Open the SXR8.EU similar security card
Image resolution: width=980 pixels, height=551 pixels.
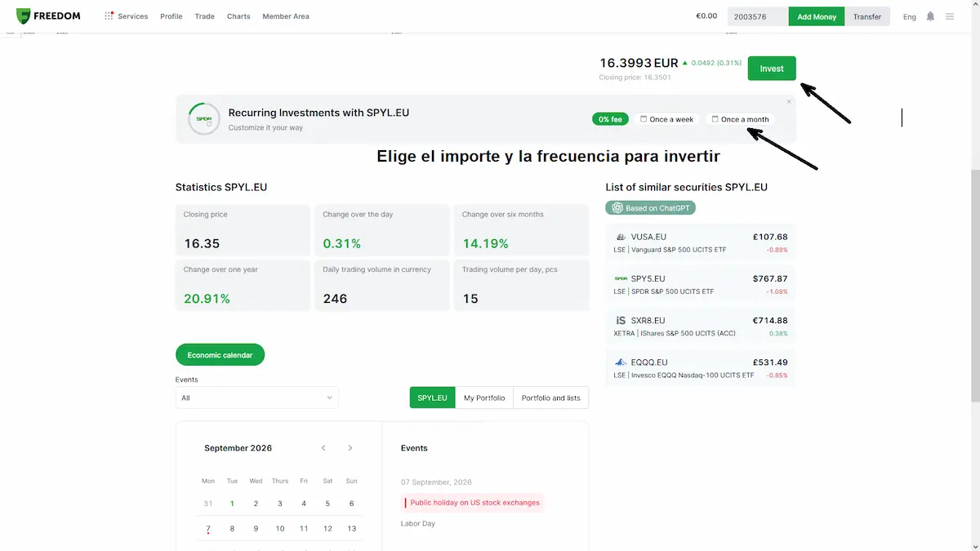701,326
